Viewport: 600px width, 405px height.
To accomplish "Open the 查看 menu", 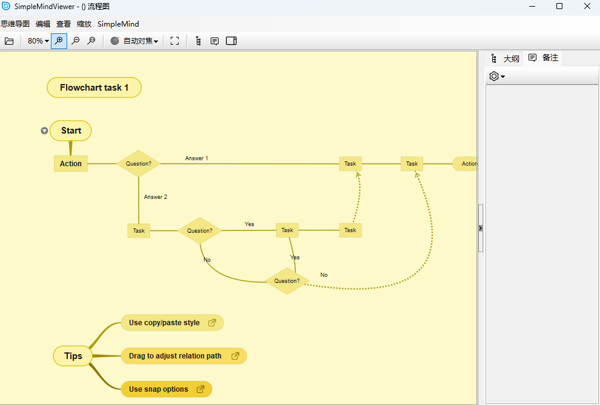I will pos(63,24).
